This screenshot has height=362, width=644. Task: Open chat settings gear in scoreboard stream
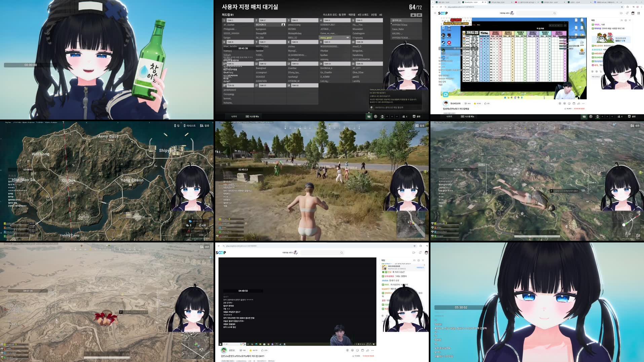coord(626,20)
